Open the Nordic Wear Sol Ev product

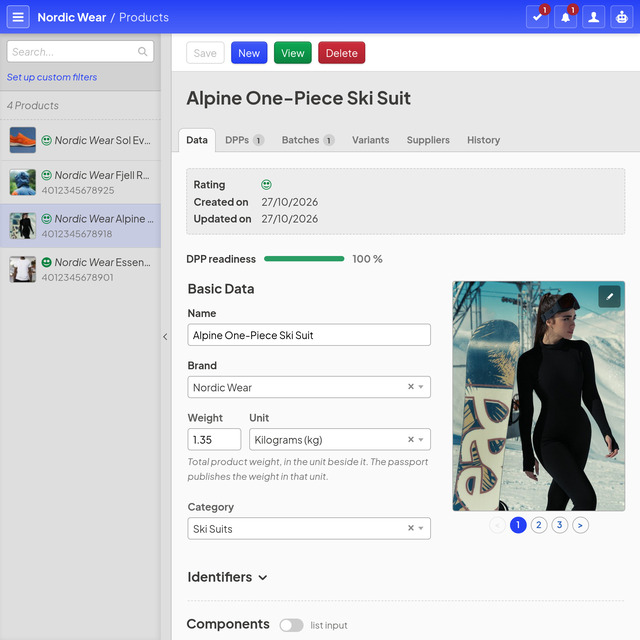tap(80, 140)
